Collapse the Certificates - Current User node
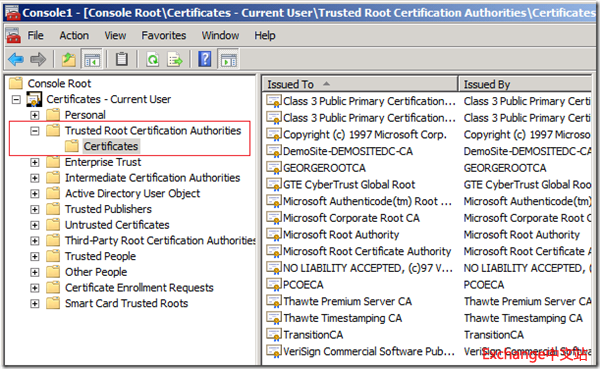The height and width of the screenshot is (369, 600). click(16, 100)
